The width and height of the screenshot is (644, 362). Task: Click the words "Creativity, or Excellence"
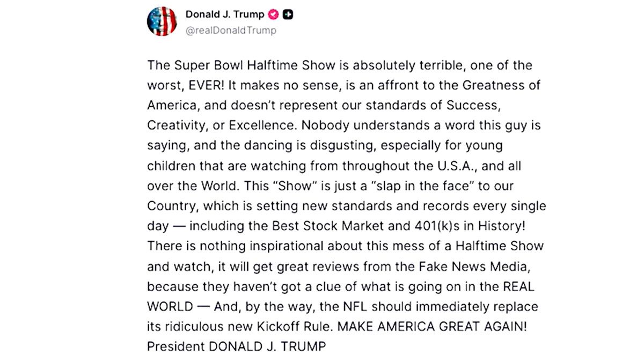click(x=220, y=125)
